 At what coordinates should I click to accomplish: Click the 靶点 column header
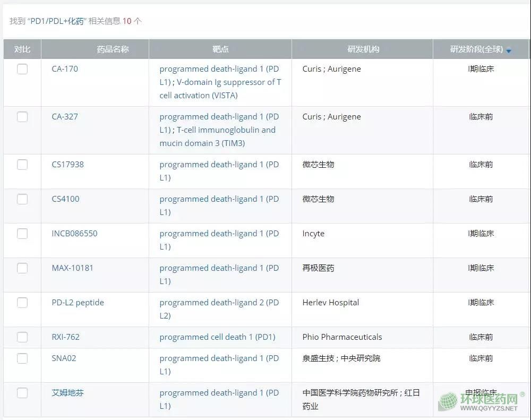(x=220, y=49)
